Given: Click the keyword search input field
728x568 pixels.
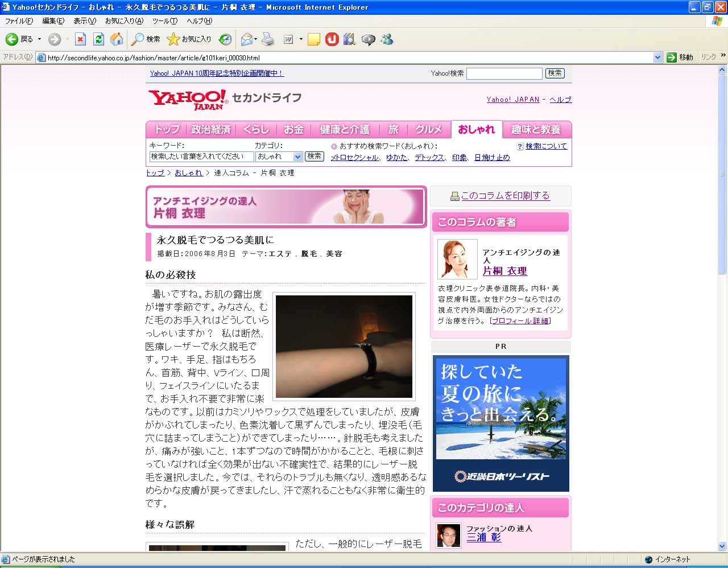Looking at the screenshot, I should click(x=201, y=157).
